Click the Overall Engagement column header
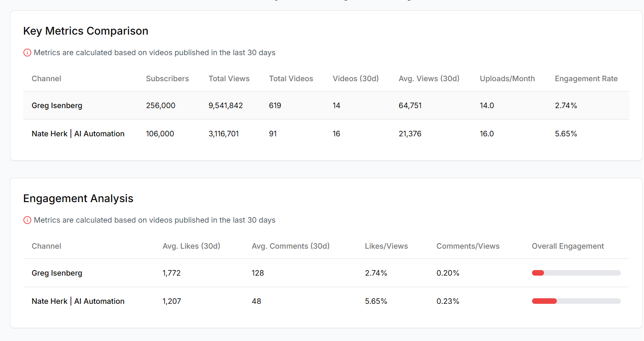The height and width of the screenshot is (341, 644). click(x=568, y=246)
